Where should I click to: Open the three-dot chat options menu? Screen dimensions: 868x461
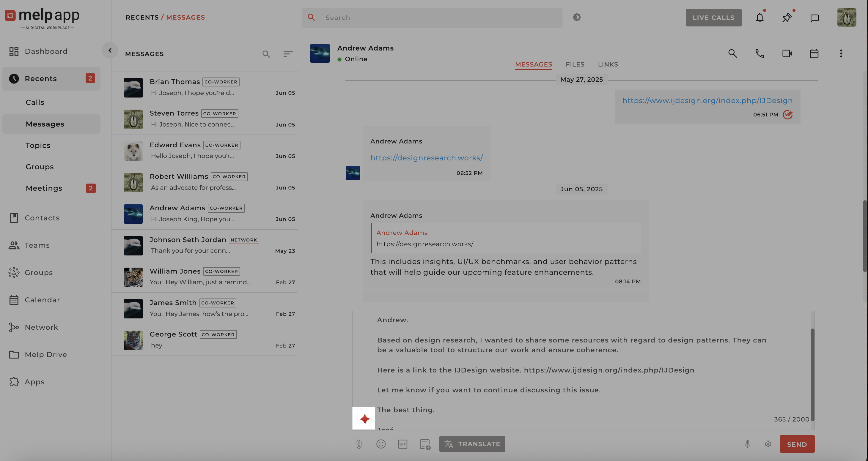click(x=841, y=53)
